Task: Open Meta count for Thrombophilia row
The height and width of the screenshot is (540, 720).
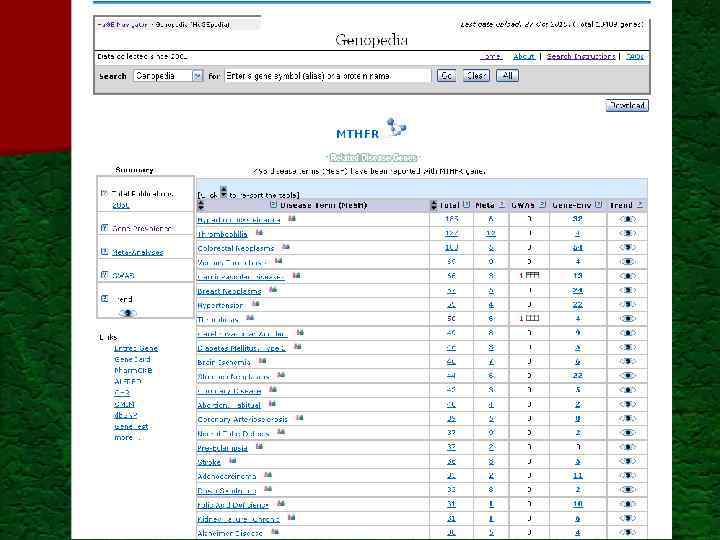Action: click(x=491, y=234)
